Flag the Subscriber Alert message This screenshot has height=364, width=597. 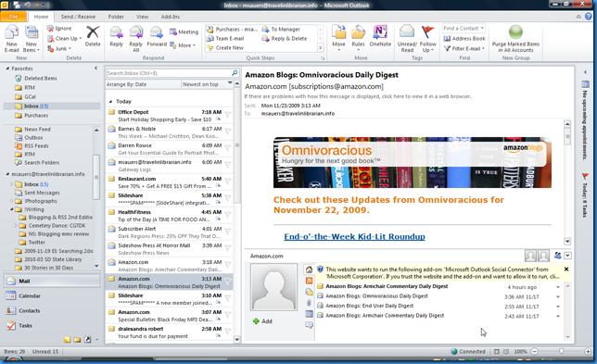click(228, 232)
